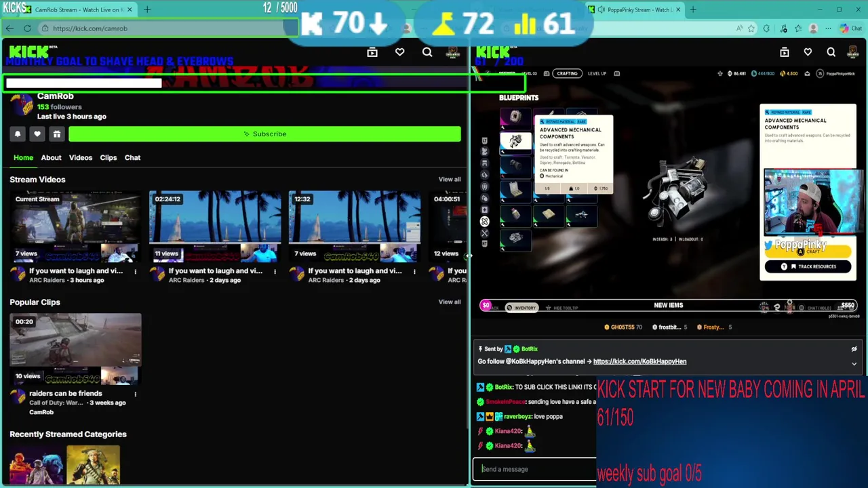This screenshot has width=868, height=488.
Task: Open the browse icon in PoppaPinky window header
Action: (x=785, y=52)
